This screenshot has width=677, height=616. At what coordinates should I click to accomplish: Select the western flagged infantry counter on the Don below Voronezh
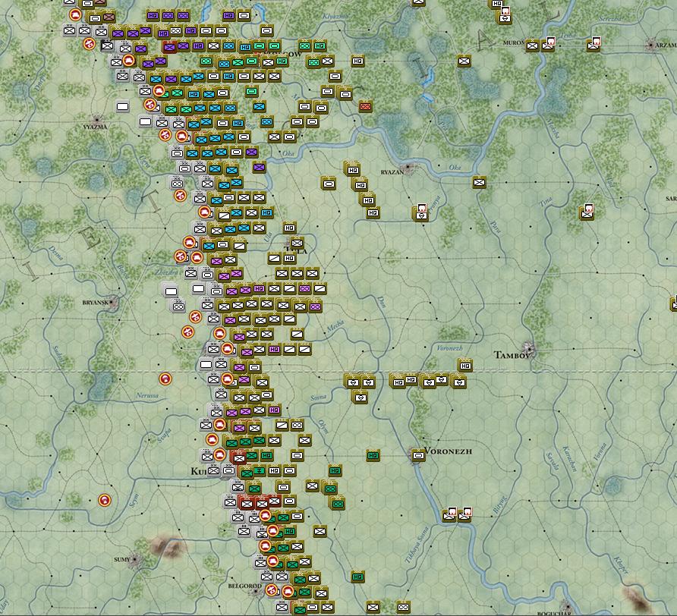[x=449, y=514]
